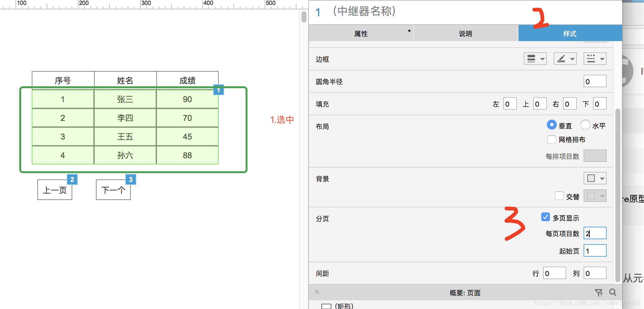Image resolution: width=644 pixels, height=309 pixels.
Task: Click the badge 3 on 下一个
Action: pos(131,179)
